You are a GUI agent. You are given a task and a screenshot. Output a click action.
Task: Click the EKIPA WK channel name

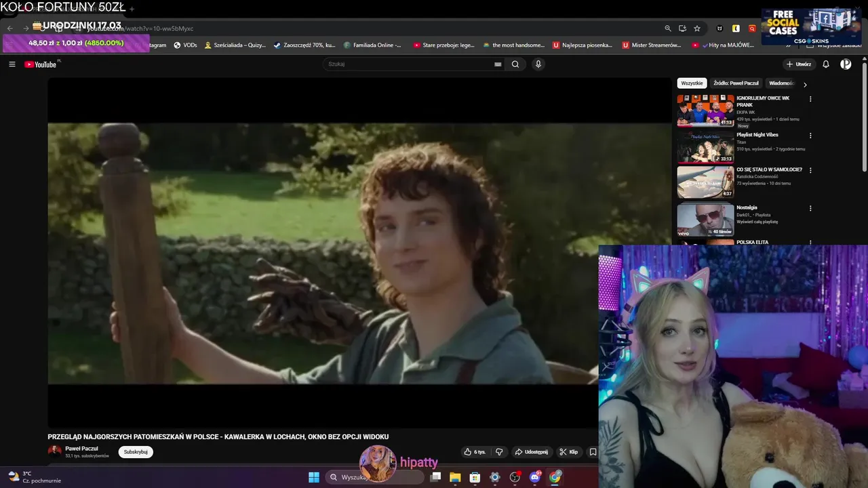746,113
